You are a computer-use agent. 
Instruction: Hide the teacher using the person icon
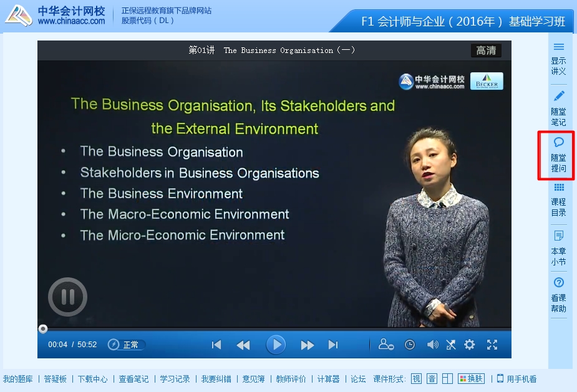[x=386, y=345]
